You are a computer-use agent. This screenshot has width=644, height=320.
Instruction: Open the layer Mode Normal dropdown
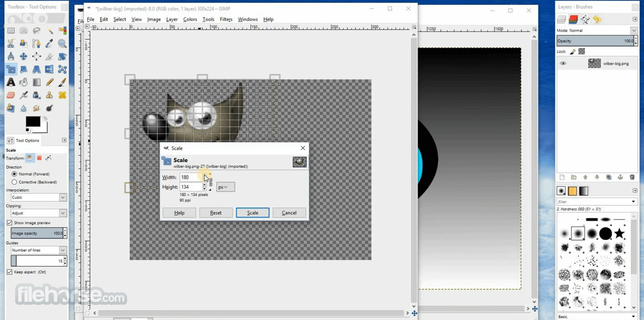pos(597,31)
